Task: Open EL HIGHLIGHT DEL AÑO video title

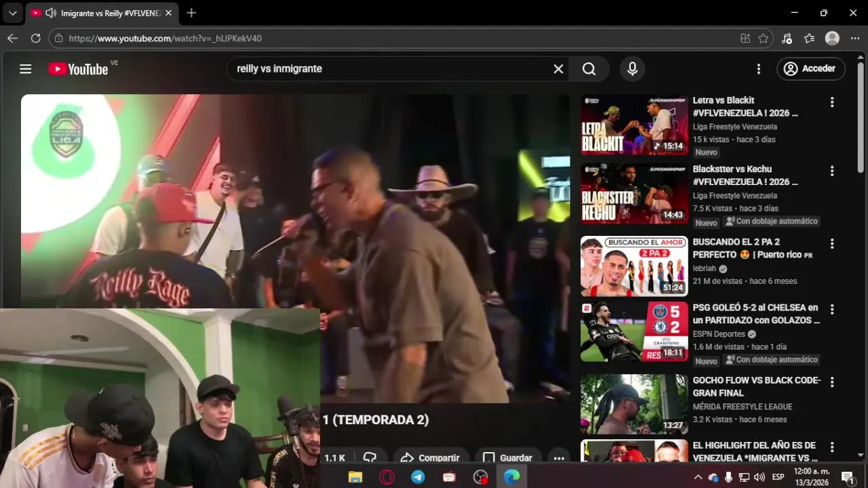Action: click(x=754, y=451)
